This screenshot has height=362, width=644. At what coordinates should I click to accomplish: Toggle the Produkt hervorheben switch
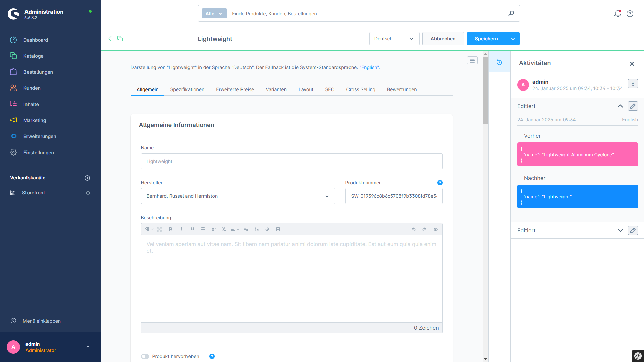[x=144, y=356]
